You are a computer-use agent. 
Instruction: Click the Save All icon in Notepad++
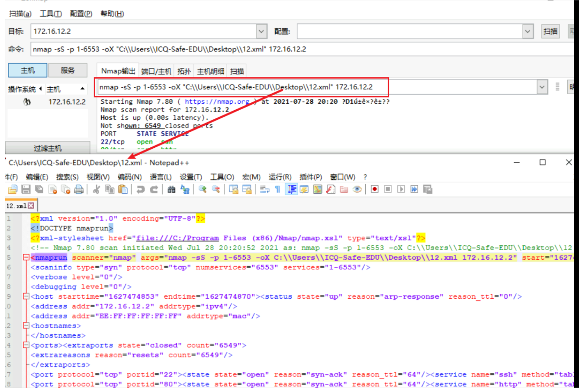click(39, 189)
